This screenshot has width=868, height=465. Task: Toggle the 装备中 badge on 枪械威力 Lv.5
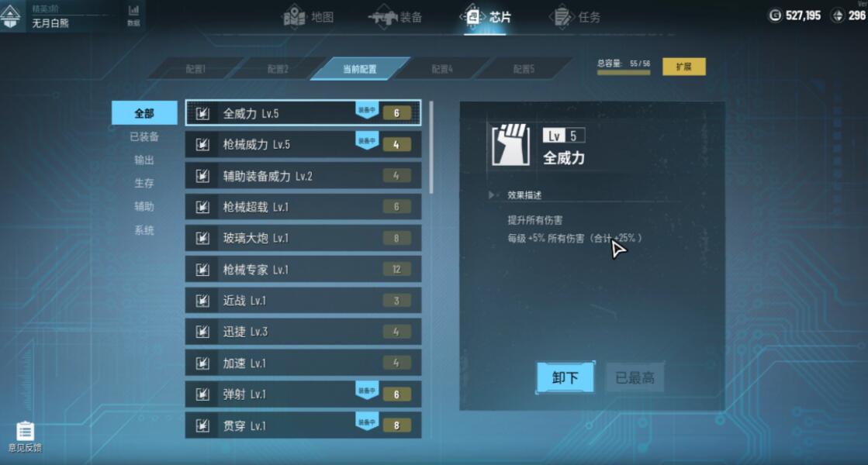366,141
